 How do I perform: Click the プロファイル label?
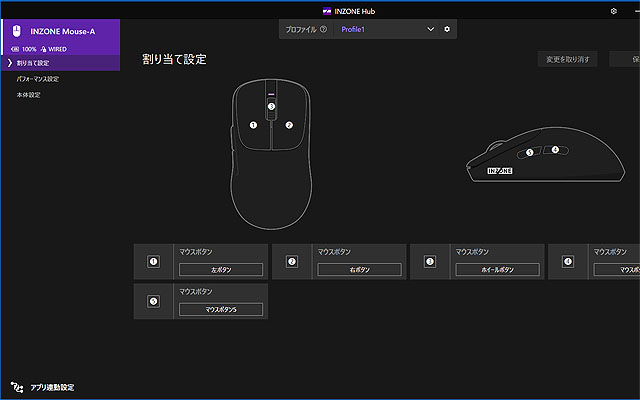[x=301, y=29]
